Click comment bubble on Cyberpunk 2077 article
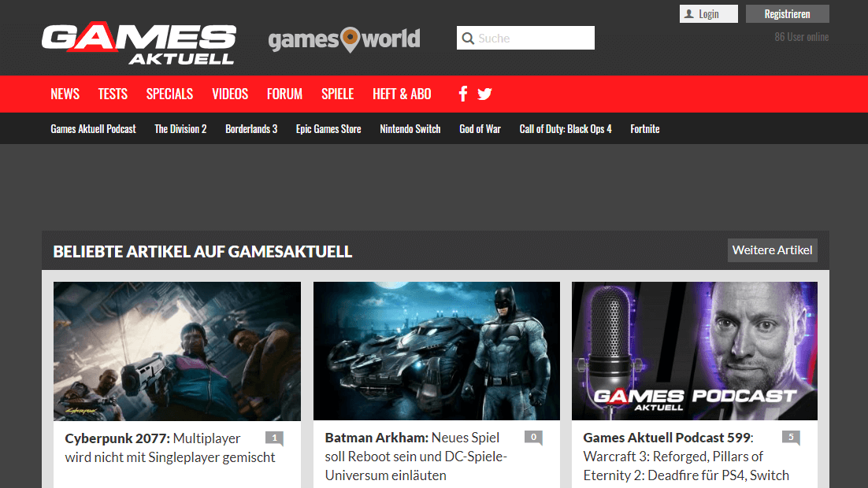 click(274, 438)
